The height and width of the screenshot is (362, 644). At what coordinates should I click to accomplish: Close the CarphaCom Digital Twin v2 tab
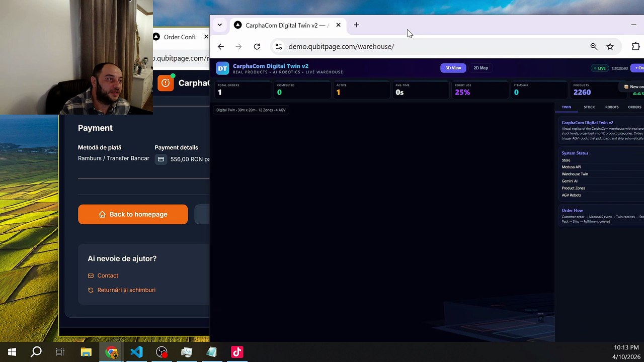tap(338, 25)
